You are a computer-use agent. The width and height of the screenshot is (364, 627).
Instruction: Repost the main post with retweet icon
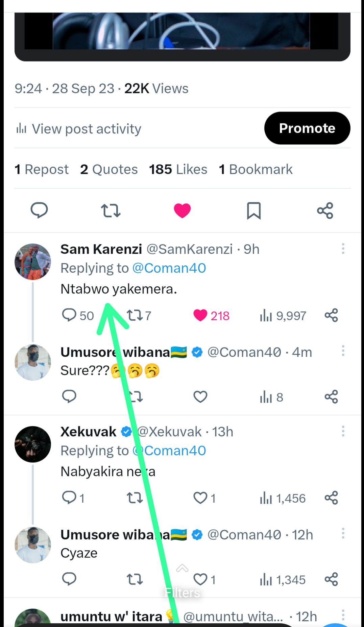(111, 211)
